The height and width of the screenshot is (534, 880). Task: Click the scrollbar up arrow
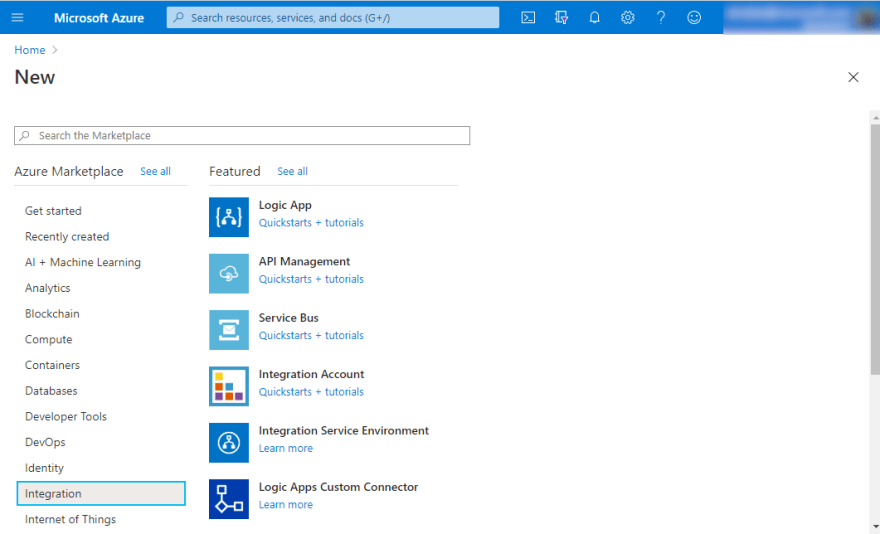click(x=876, y=118)
